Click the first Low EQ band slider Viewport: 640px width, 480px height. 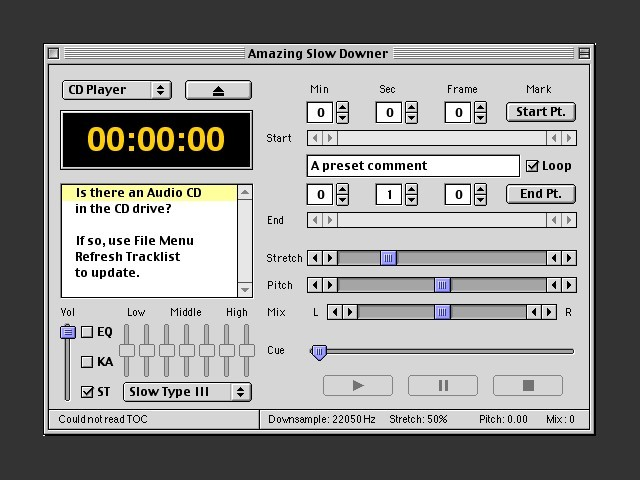pyautogui.click(x=127, y=350)
